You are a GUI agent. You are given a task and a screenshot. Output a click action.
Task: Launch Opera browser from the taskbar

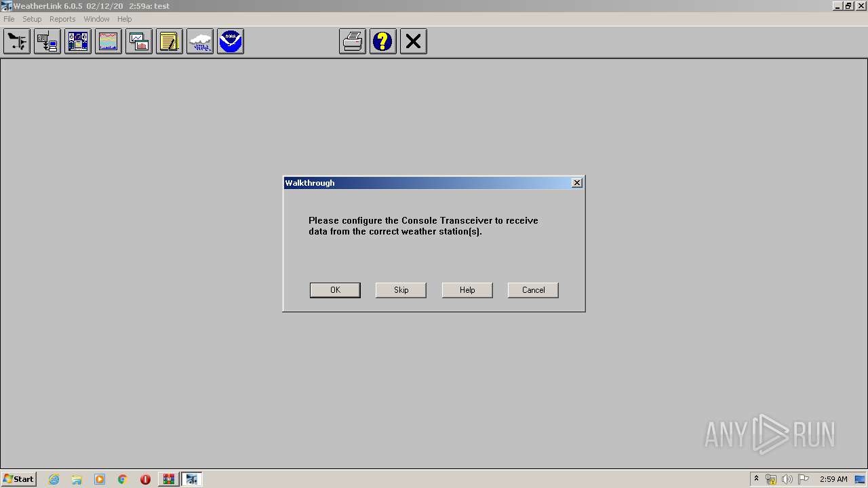point(145,479)
